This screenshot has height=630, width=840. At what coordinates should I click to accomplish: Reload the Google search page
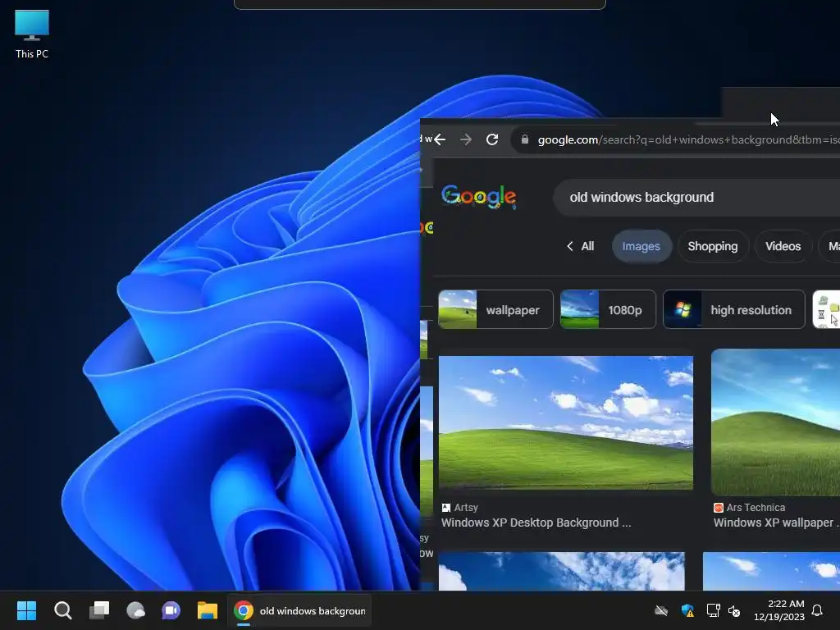tap(492, 139)
